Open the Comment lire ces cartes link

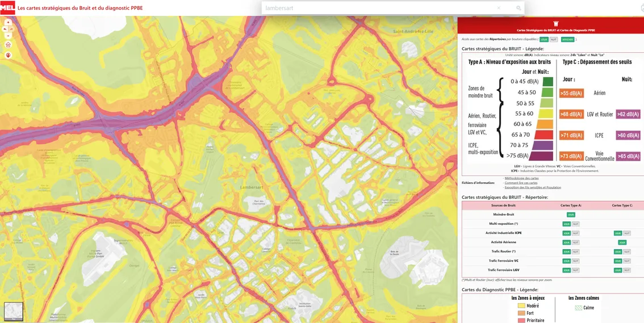click(521, 183)
